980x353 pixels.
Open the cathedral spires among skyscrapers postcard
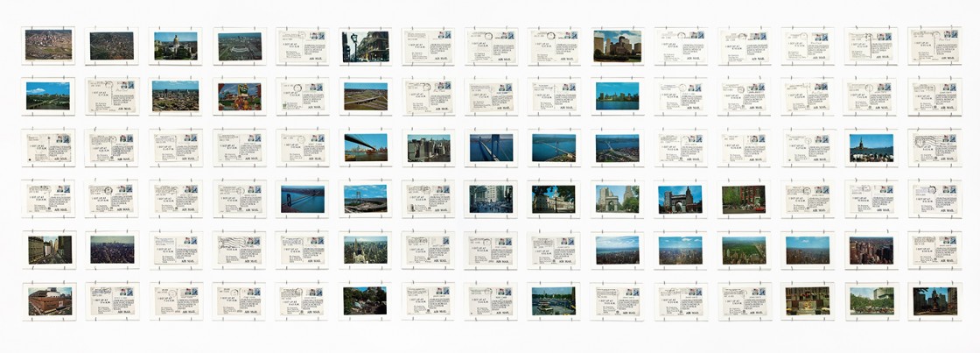pos(366,251)
